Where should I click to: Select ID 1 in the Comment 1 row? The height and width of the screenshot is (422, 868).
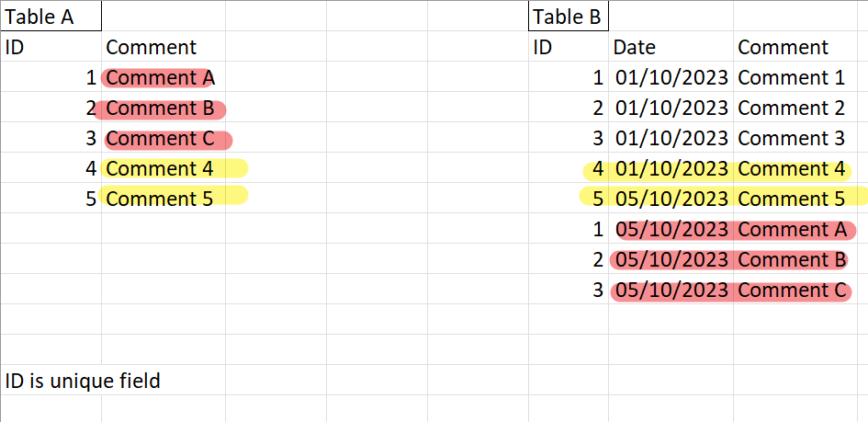(x=569, y=77)
